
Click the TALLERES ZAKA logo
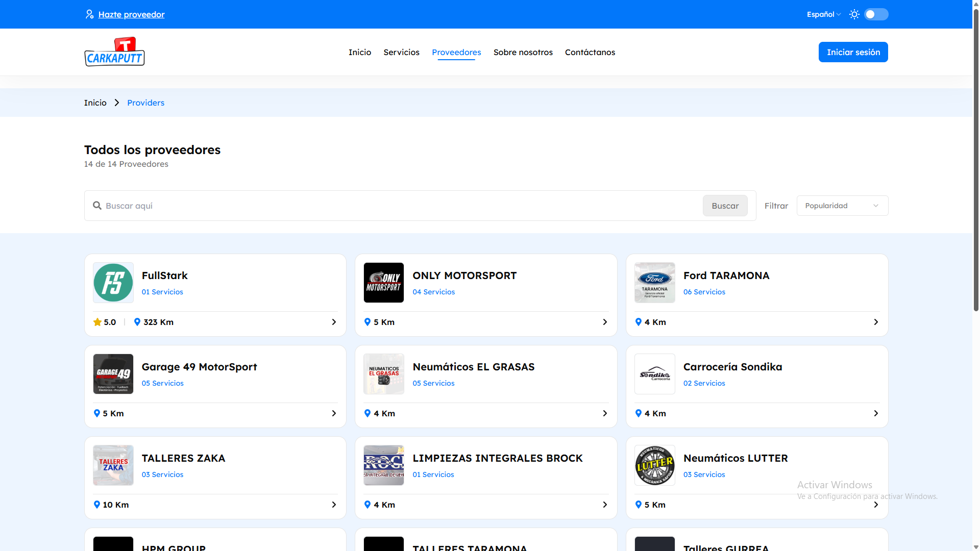pos(113,465)
